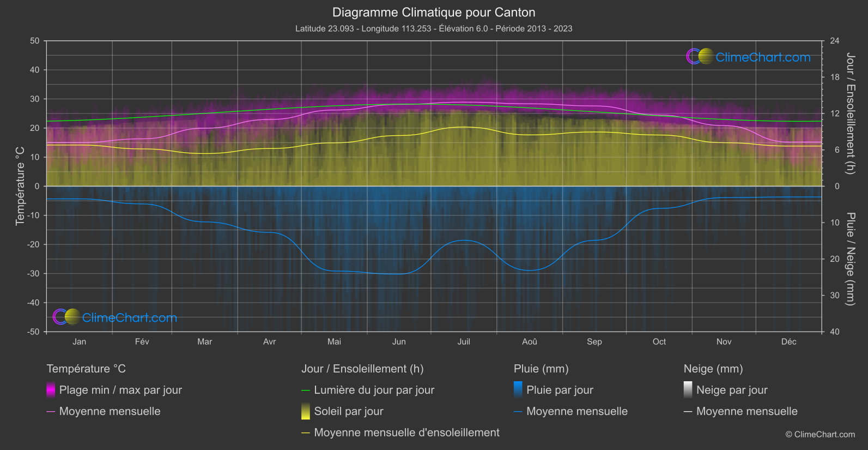Click the 'Avr' month label on axis
Viewport: 868px width, 450px height.
[x=270, y=341]
